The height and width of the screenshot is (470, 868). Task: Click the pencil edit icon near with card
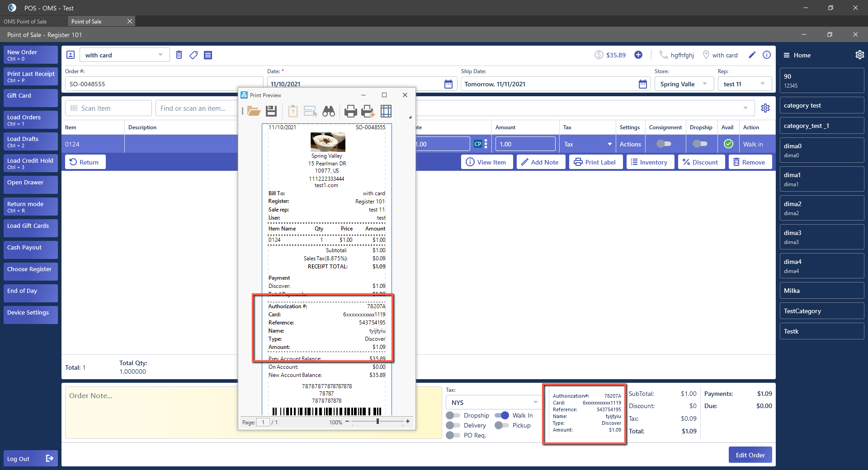[752, 55]
